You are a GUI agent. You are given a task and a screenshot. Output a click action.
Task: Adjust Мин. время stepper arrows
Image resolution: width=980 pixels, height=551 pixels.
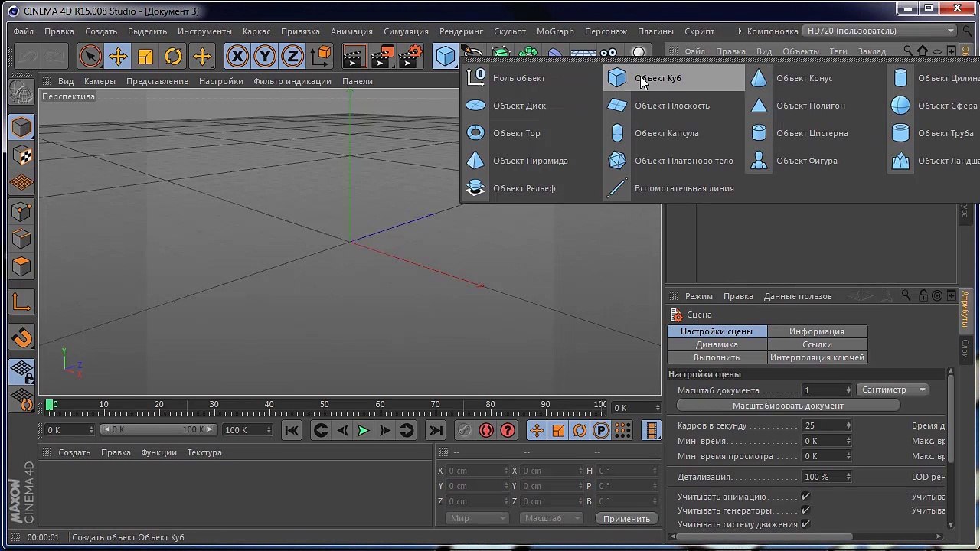click(x=848, y=441)
